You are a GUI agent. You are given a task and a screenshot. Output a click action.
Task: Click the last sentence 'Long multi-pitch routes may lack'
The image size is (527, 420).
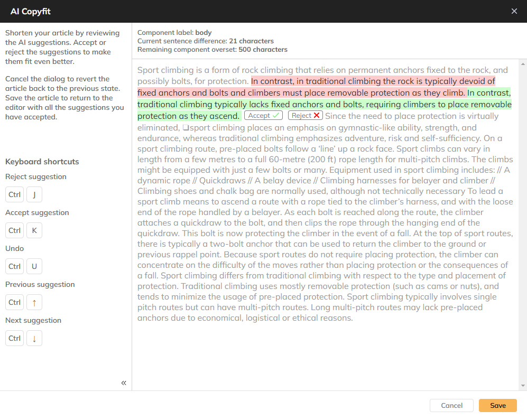coord(310,313)
